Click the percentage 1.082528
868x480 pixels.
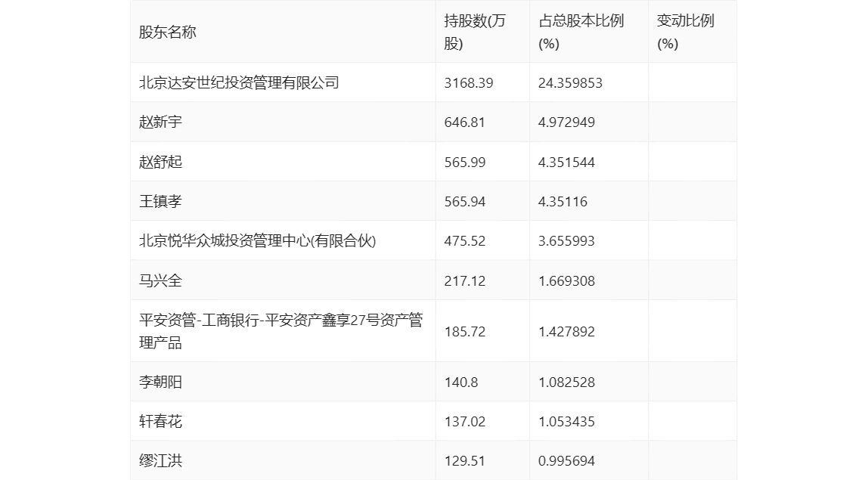click(x=566, y=382)
